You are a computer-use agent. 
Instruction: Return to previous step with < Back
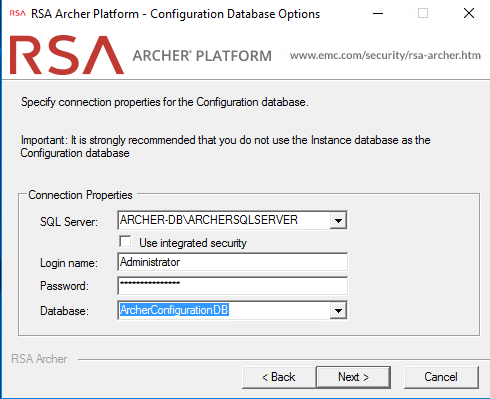(279, 377)
